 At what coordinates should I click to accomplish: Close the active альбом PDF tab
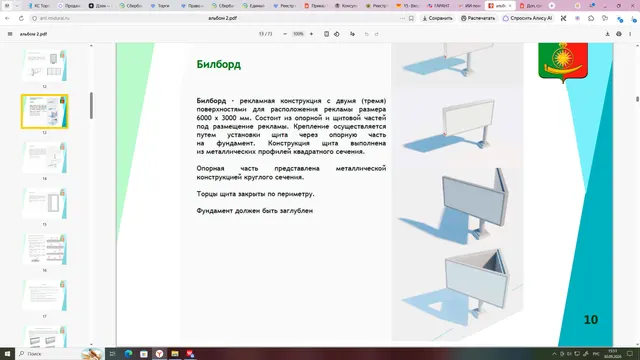click(x=509, y=6)
